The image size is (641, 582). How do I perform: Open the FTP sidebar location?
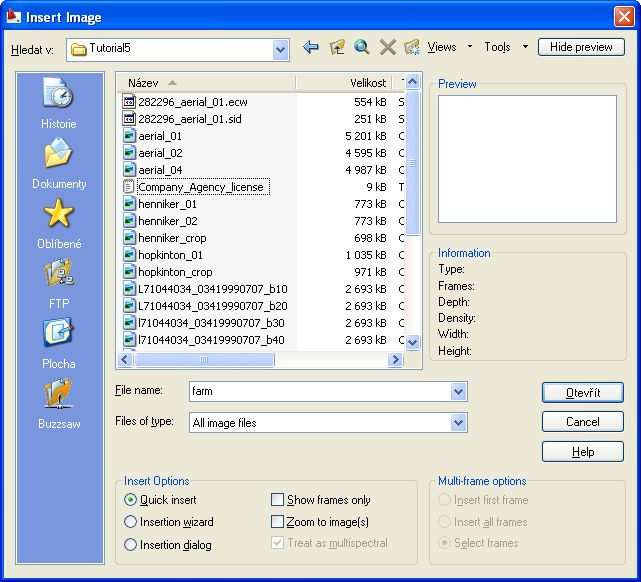(x=58, y=283)
